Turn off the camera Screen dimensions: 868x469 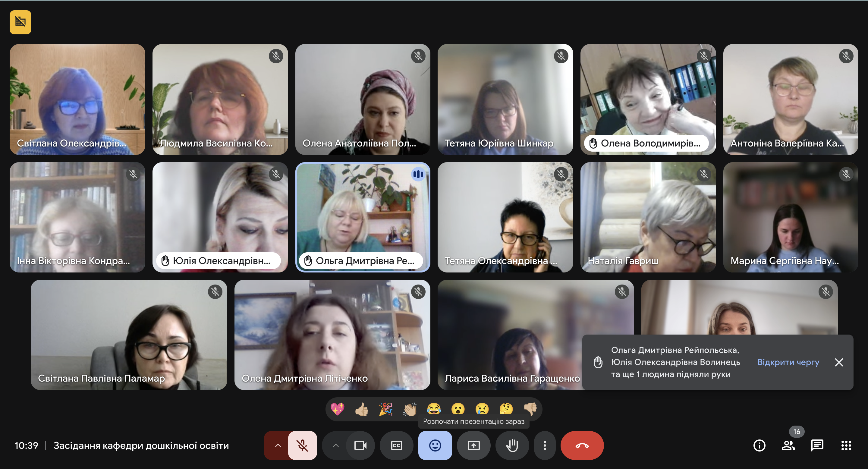coord(360,445)
